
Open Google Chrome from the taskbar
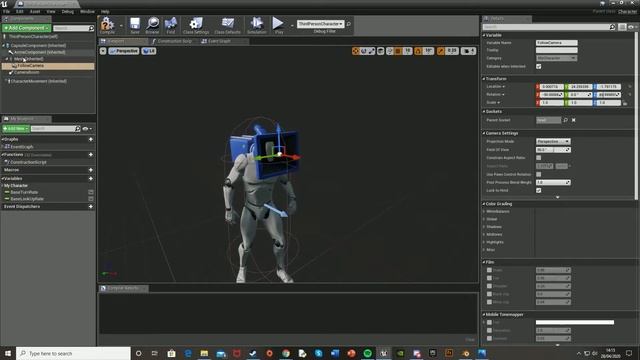286,353
